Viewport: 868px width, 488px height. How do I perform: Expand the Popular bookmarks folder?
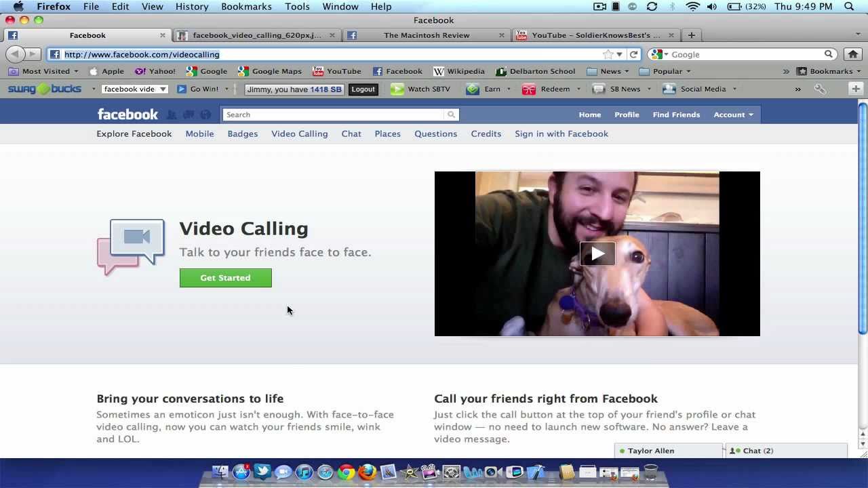click(665, 71)
